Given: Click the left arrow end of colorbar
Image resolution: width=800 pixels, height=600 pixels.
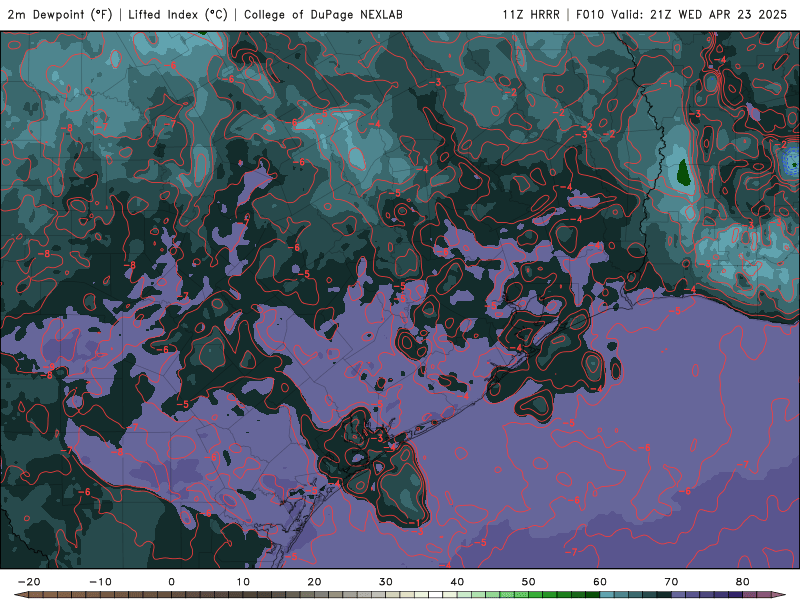Looking at the screenshot, I should [x=20, y=595].
